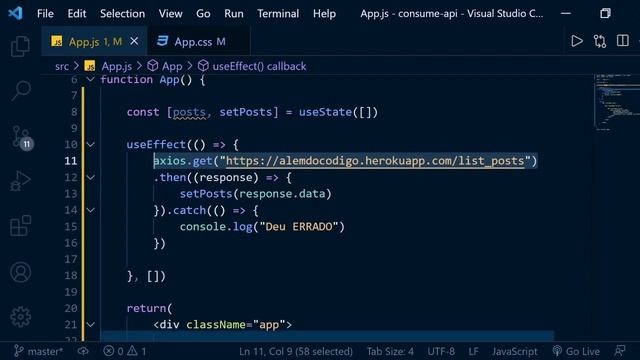Click the return( statement on line 20

tap(149, 308)
